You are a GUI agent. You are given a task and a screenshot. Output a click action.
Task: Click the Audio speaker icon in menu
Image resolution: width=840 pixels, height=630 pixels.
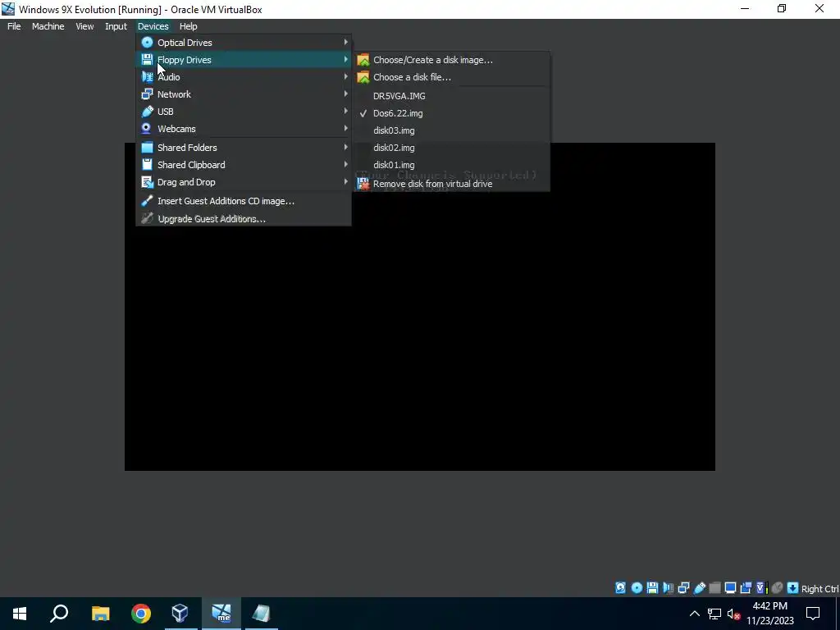coord(147,76)
